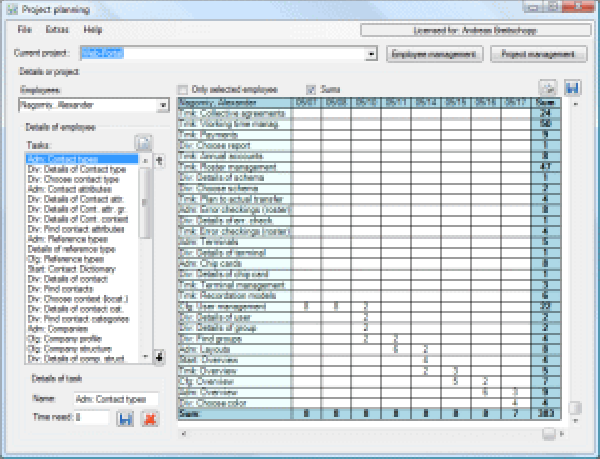Image resolution: width=600 pixels, height=459 pixels.
Task: Open the Extras menu
Action: click(58, 31)
